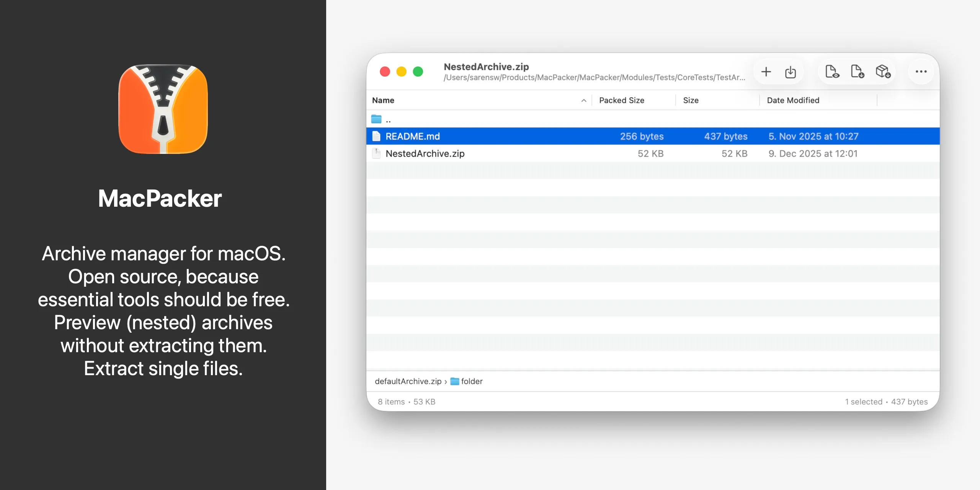
Task: Sort by the Date Modified column
Action: point(793,100)
